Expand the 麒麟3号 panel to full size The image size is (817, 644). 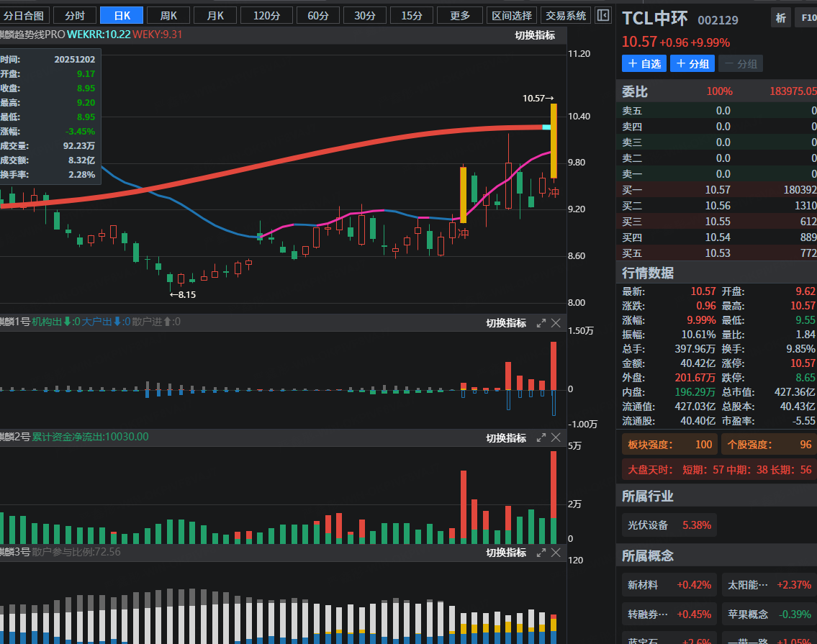click(541, 553)
